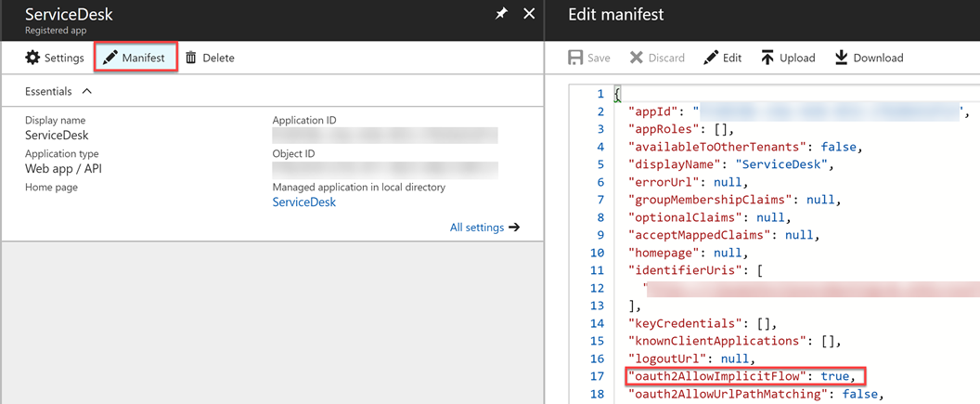The image size is (980, 404).
Task: Open the All settings link
Action: (x=485, y=227)
